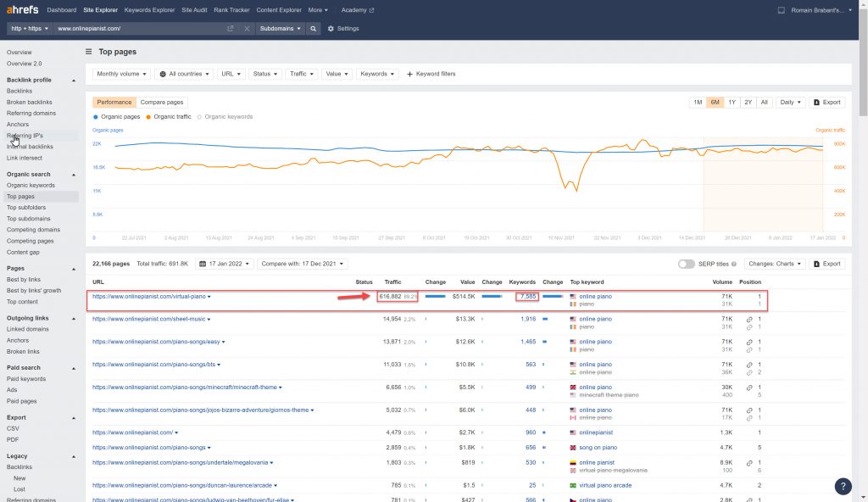The image size is (868, 502).
Task: Open the Changes: Charts dropdown
Action: tap(775, 264)
